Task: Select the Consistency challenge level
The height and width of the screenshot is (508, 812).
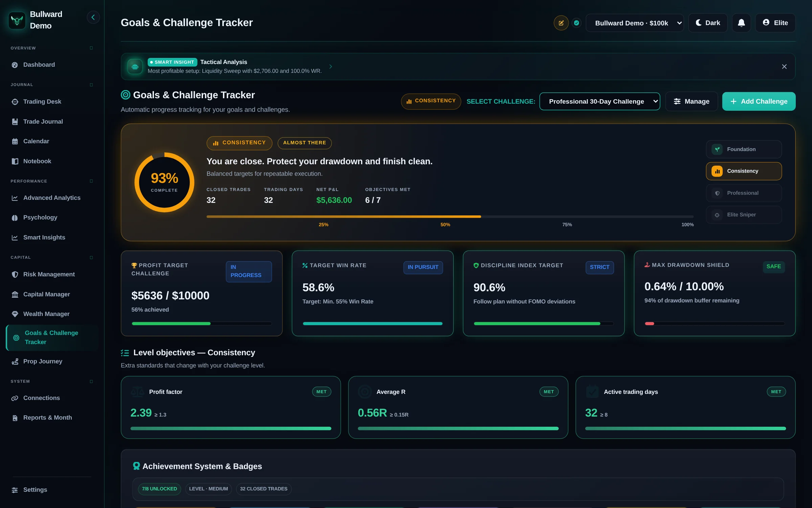Action: pyautogui.click(x=744, y=171)
